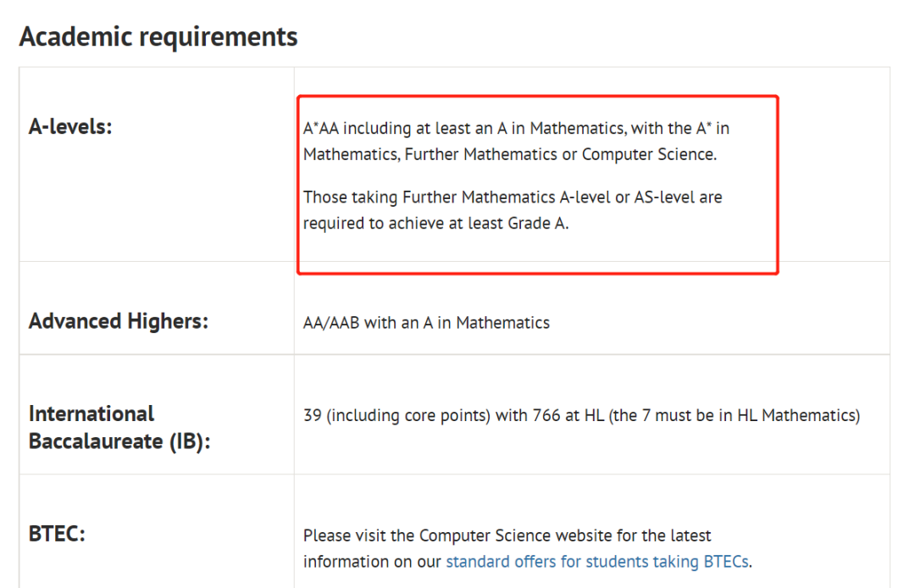Open the standard offers for BTECs link

[x=597, y=561]
